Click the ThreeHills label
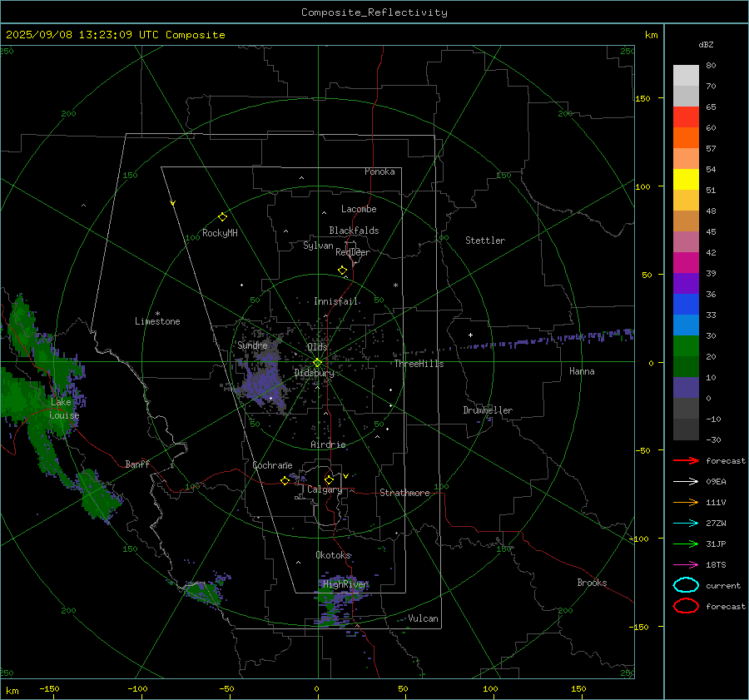749x700 pixels. [419, 364]
